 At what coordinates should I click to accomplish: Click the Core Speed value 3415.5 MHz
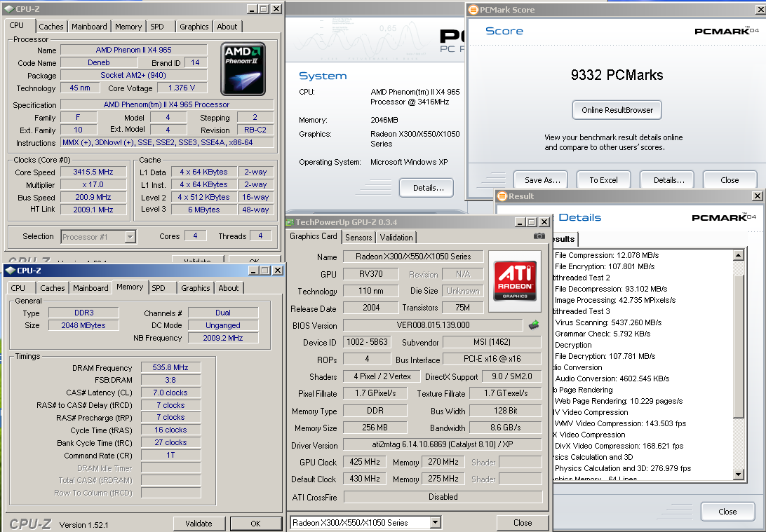coord(93,172)
